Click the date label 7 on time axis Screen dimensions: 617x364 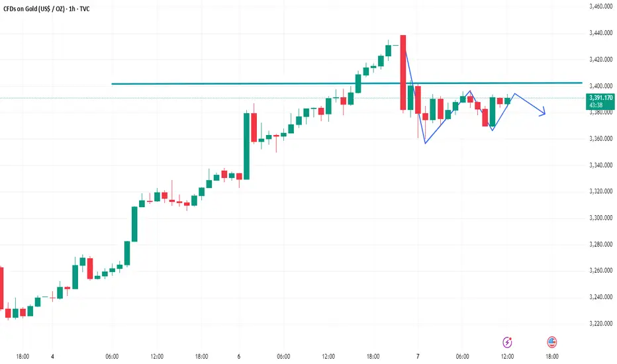[418, 357]
